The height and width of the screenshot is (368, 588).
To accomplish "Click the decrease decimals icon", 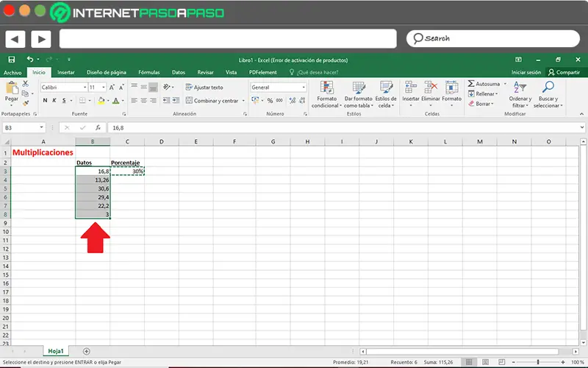I will (302, 100).
